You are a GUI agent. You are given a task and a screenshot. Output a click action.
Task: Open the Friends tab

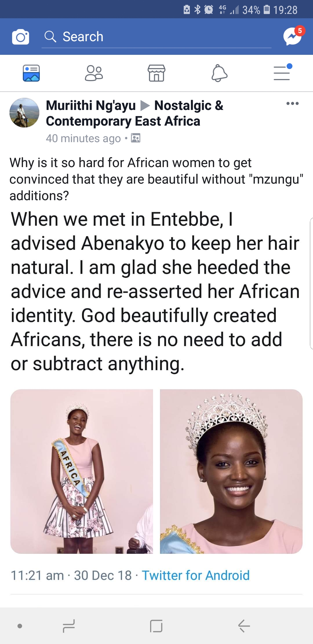[94, 73]
